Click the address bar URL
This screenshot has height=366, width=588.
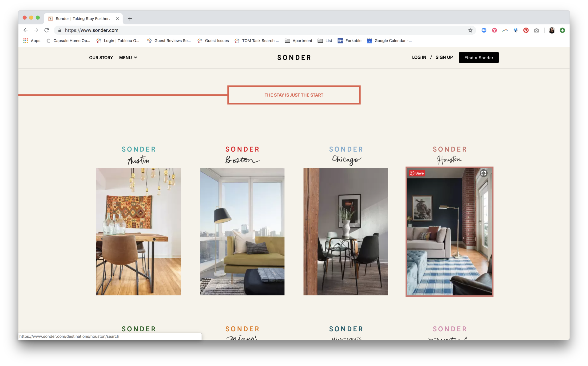pyautogui.click(x=91, y=30)
